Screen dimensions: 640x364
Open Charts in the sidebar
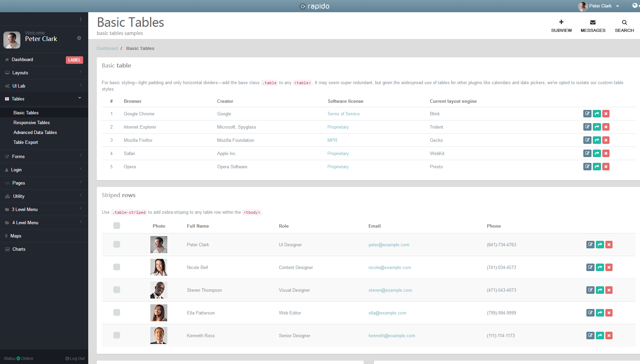click(44, 249)
